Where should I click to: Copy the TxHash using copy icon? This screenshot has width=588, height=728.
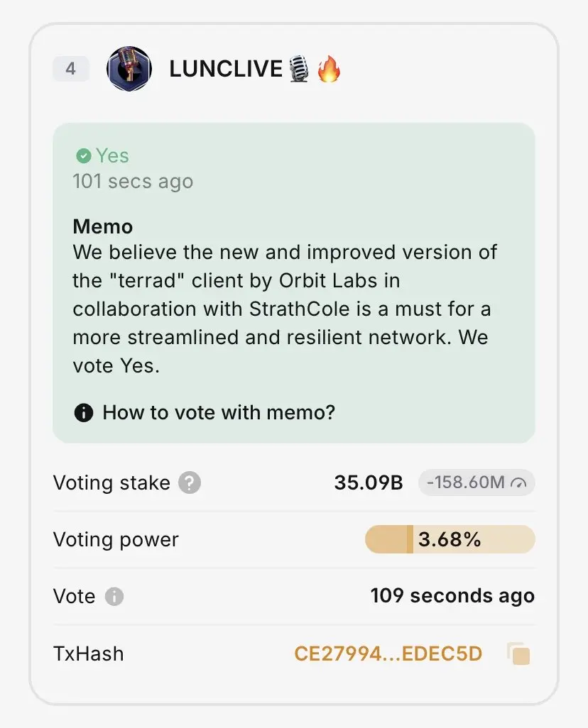(x=519, y=653)
